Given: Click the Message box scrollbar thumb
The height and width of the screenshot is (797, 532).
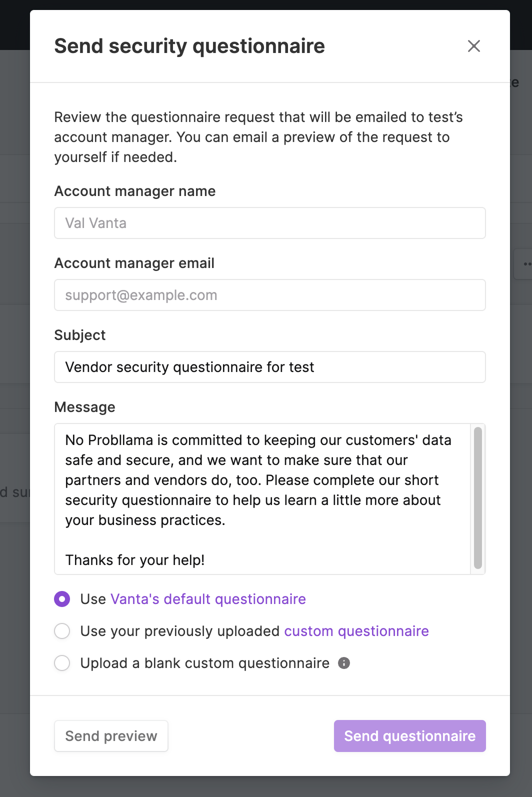Looking at the screenshot, I should 478,497.
